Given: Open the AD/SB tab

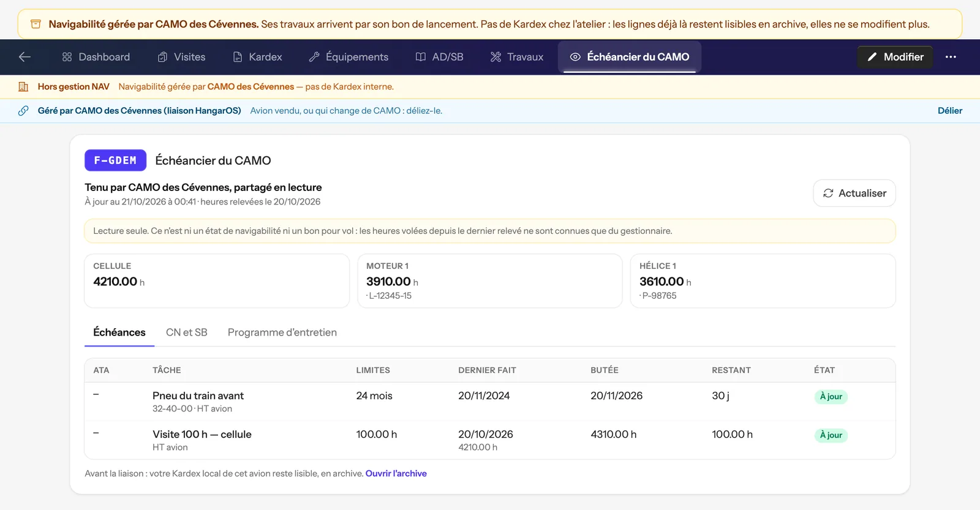Looking at the screenshot, I should (x=439, y=57).
